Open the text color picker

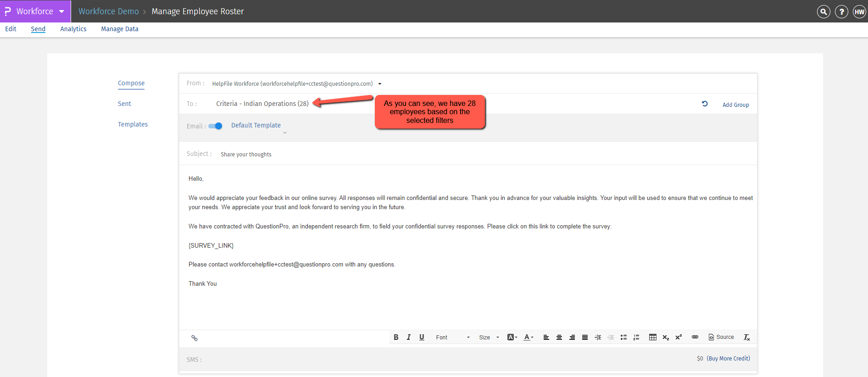tap(529, 337)
